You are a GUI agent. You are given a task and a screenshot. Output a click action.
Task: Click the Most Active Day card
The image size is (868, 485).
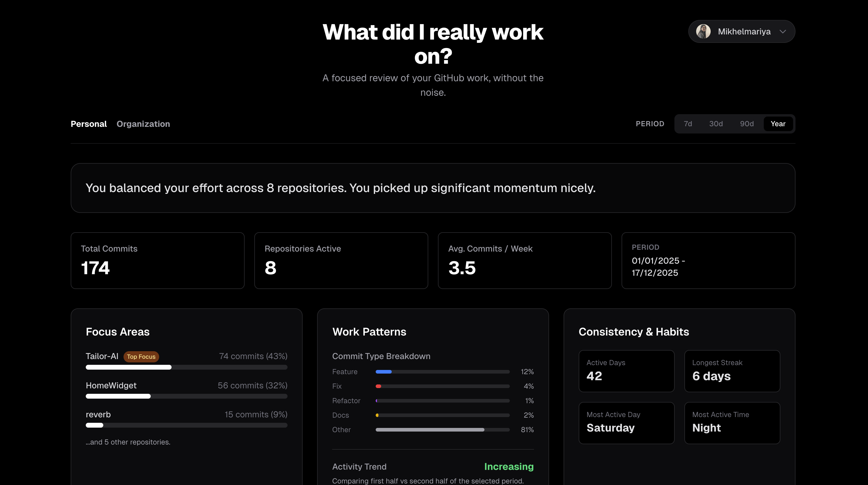coord(626,423)
